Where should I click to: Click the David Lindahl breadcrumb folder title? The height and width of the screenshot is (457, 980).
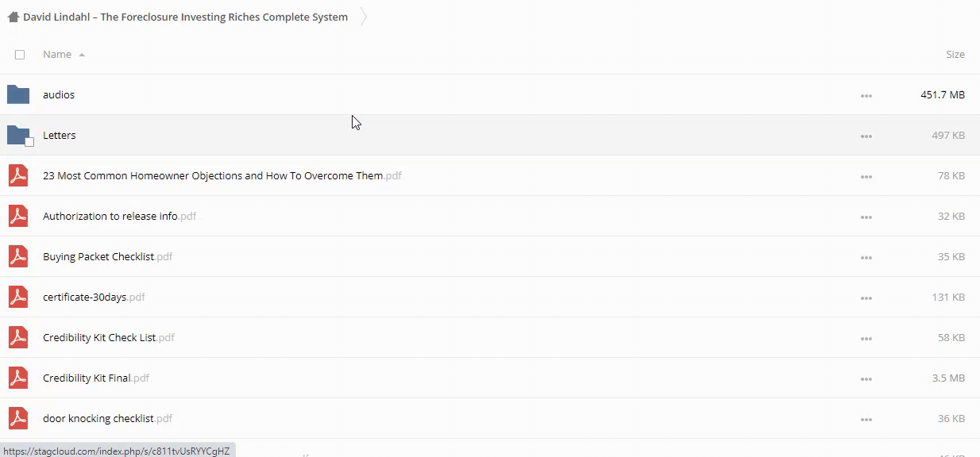(x=185, y=17)
